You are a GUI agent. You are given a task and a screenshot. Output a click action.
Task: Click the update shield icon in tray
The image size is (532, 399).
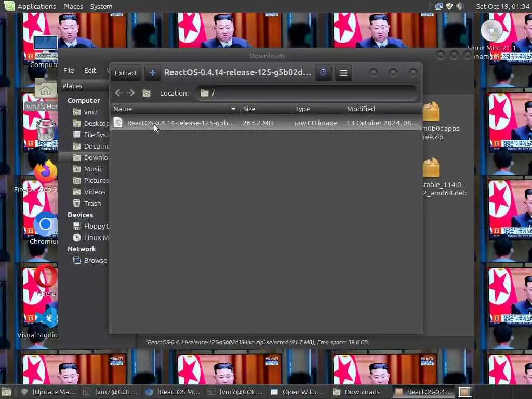coord(449,6)
